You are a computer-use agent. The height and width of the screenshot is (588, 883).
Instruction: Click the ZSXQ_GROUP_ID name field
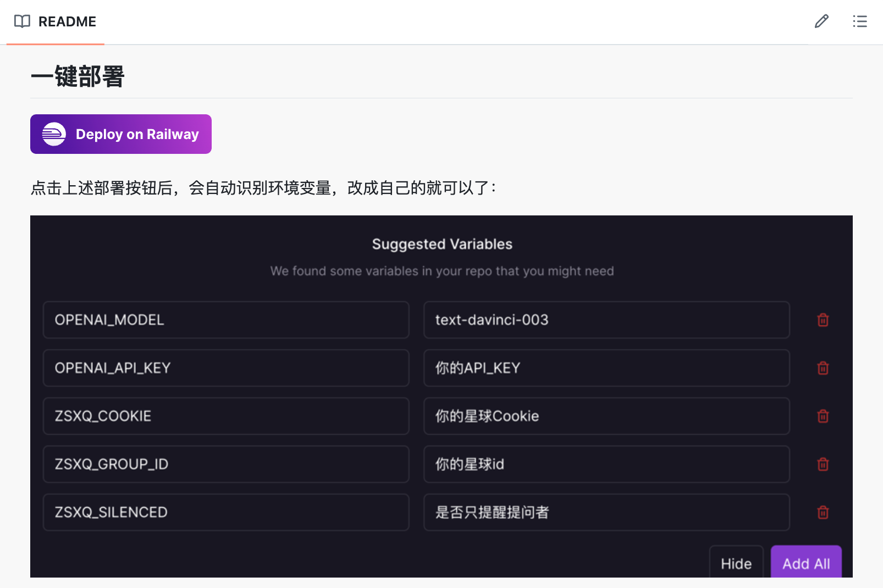226,464
